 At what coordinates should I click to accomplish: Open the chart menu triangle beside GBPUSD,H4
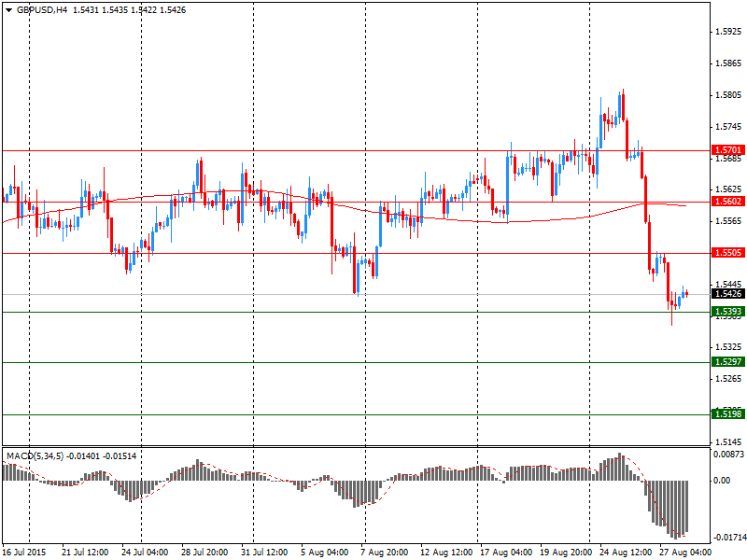[8, 10]
